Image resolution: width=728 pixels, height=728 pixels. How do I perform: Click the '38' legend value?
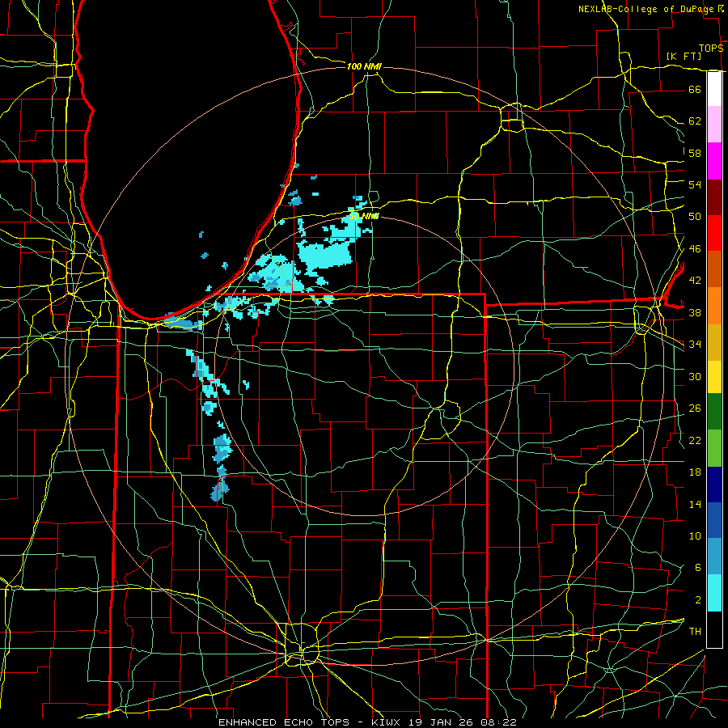coord(695,312)
